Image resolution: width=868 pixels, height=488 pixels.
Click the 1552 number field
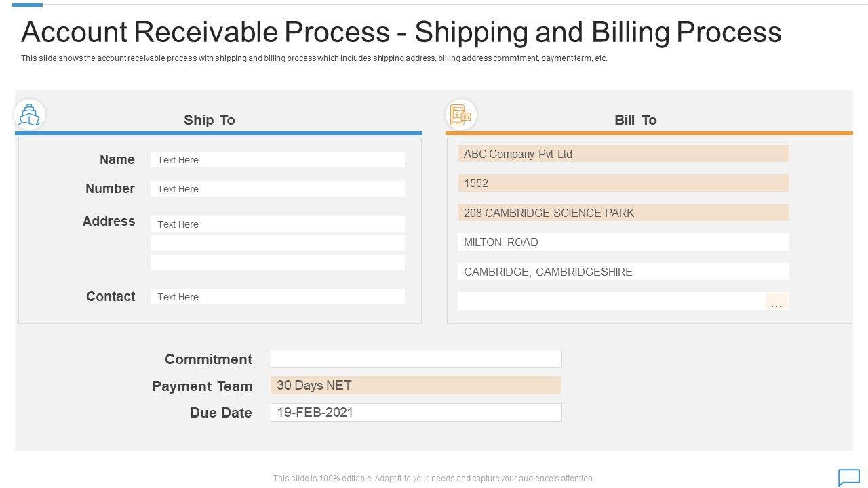coord(623,183)
